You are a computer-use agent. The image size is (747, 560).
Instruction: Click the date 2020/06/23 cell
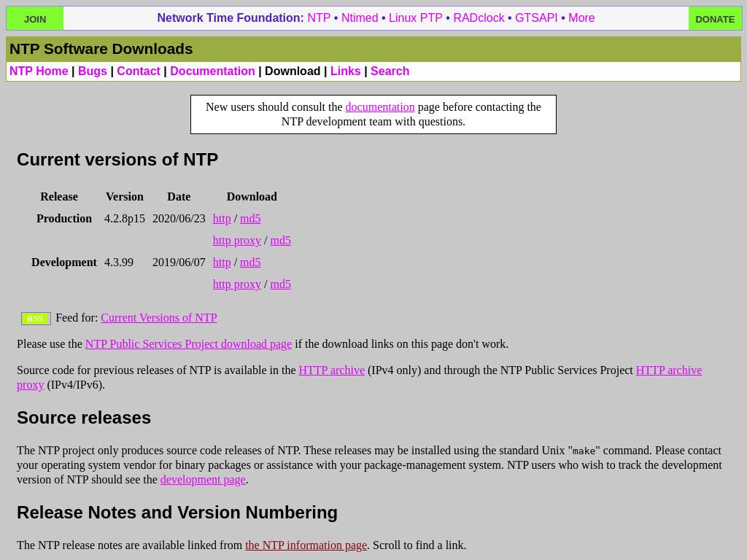click(x=179, y=219)
